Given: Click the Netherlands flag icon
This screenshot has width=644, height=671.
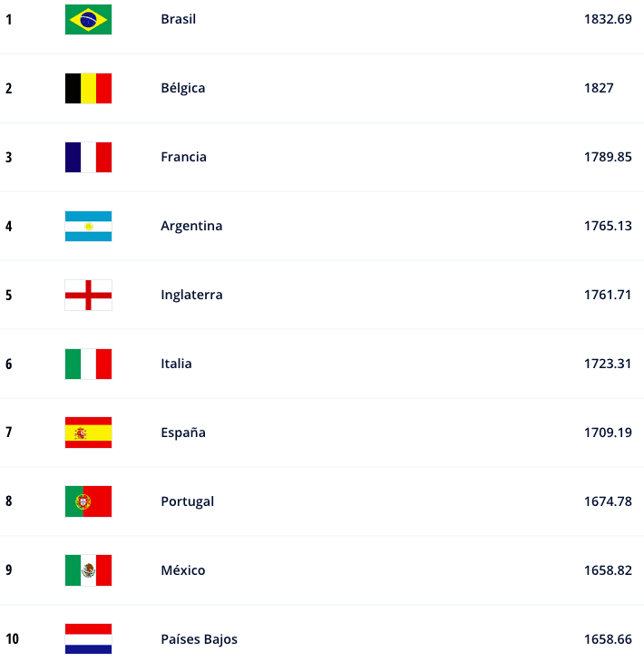Looking at the screenshot, I should click(88, 638).
